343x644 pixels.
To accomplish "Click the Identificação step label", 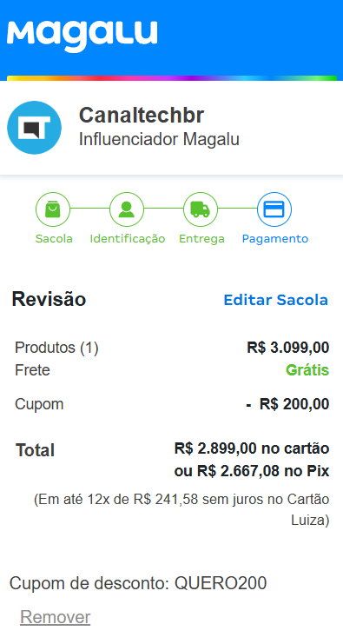I will click(127, 239).
